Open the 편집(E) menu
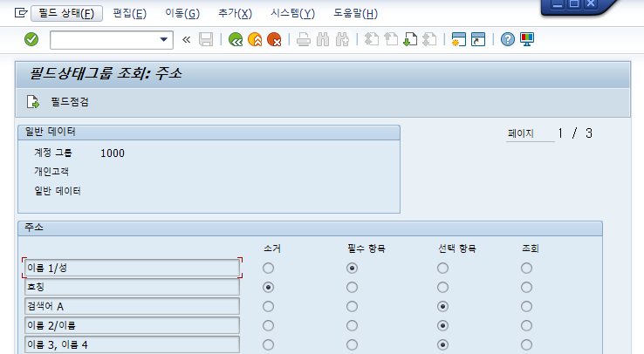Image resolution: width=644 pixels, height=354 pixels. (129, 14)
